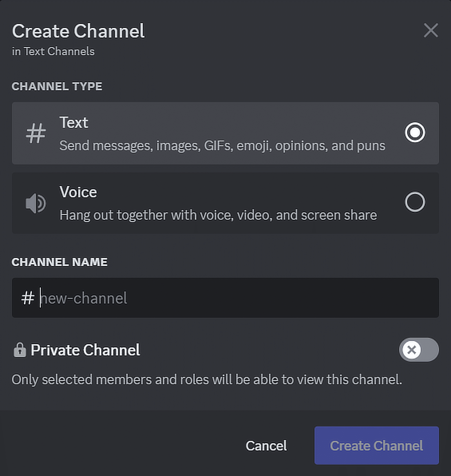Viewport: 451px width, 476px height.
Task: Click the hashtag icon beside Text
Action: (35, 133)
